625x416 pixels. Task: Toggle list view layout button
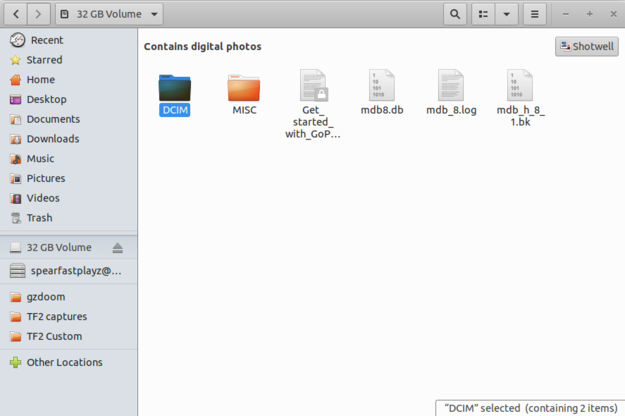(483, 15)
